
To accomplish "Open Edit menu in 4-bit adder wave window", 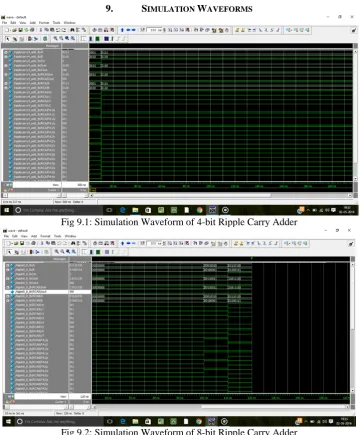I will coord(13,23).
